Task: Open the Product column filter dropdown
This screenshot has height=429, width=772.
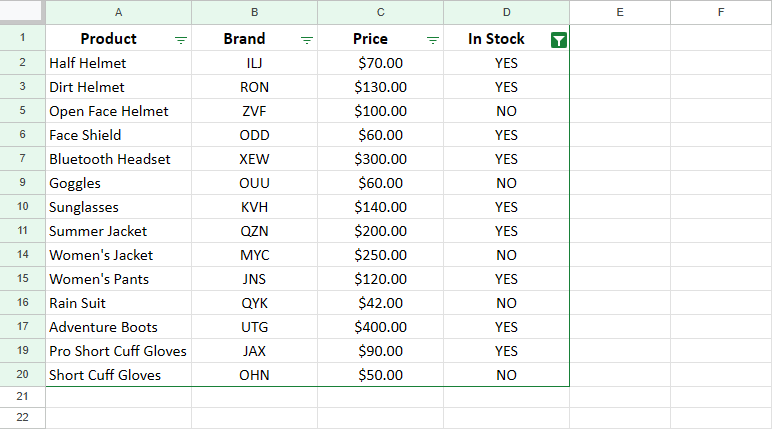Action: click(x=181, y=40)
